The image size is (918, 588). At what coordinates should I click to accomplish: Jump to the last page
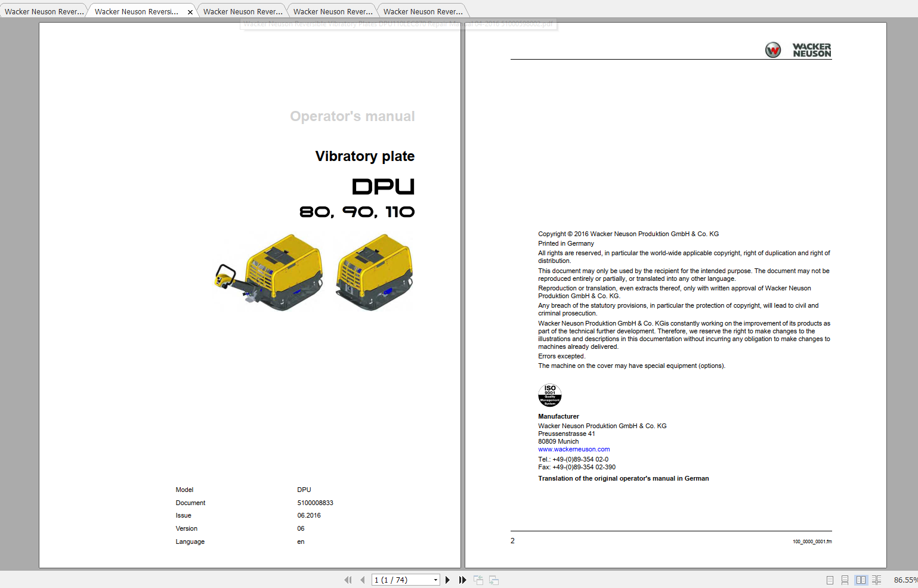pyautogui.click(x=463, y=579)
